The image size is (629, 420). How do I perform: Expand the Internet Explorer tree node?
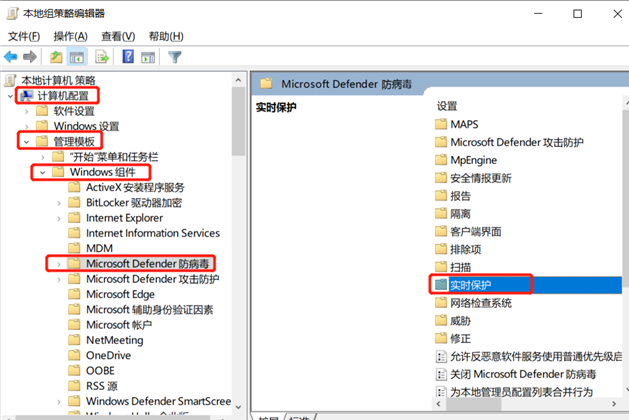click(59, 218)
